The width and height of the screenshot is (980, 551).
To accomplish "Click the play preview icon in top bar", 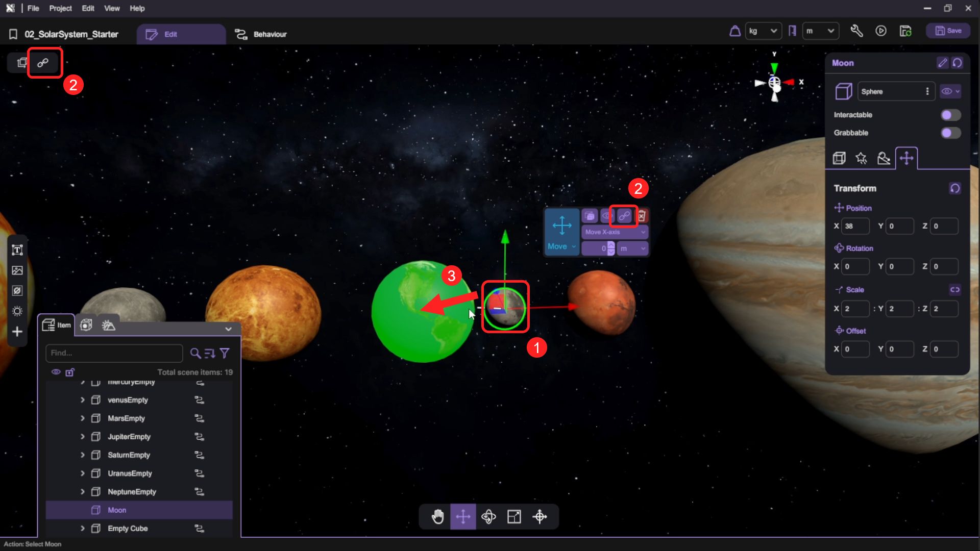I will click(x=881, y=31).
